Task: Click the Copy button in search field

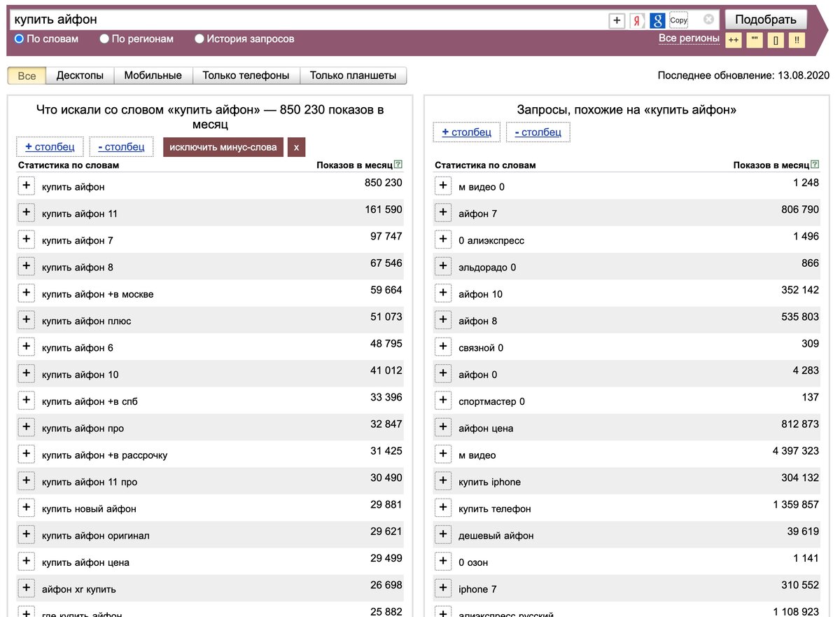Action: point(678,20)
